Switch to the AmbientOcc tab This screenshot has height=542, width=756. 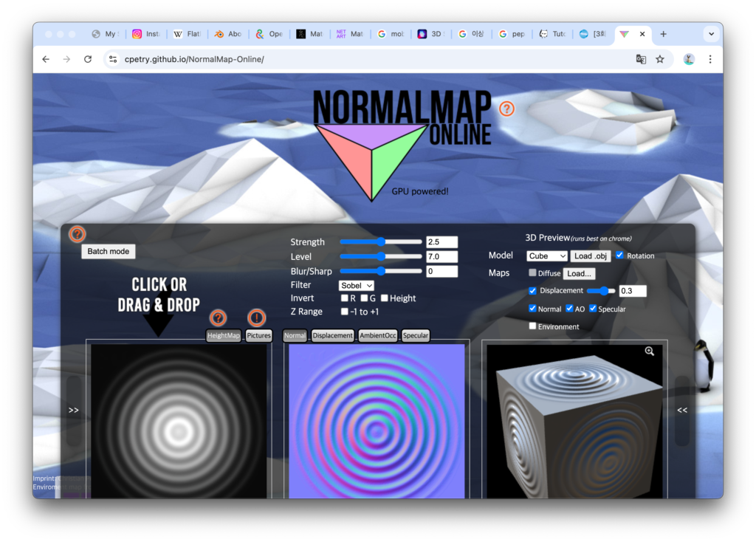(378, 335)
